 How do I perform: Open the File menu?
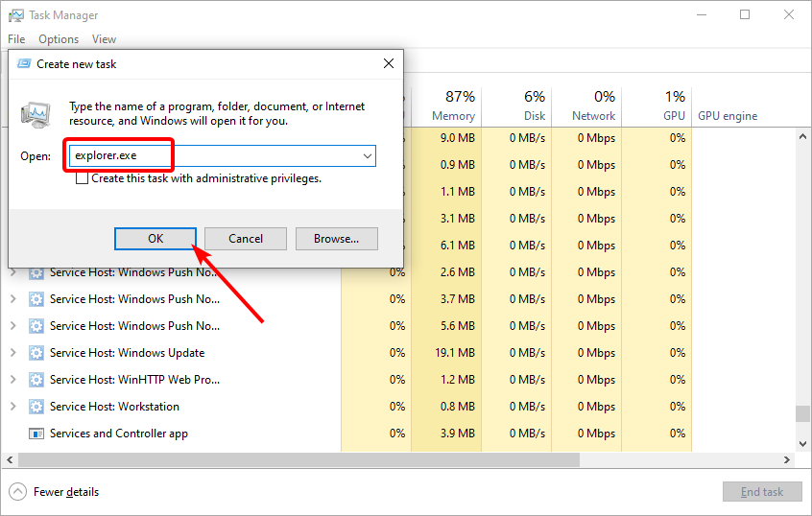point(16,39)
